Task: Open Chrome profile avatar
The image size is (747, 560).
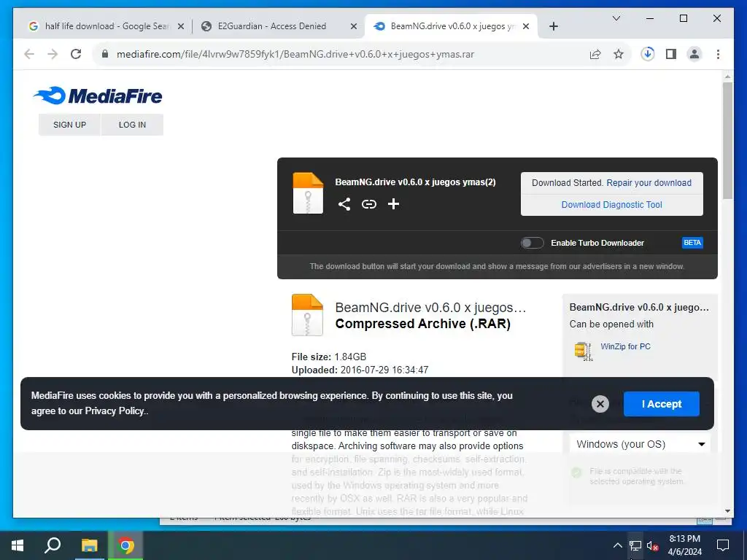Action: 694,54
